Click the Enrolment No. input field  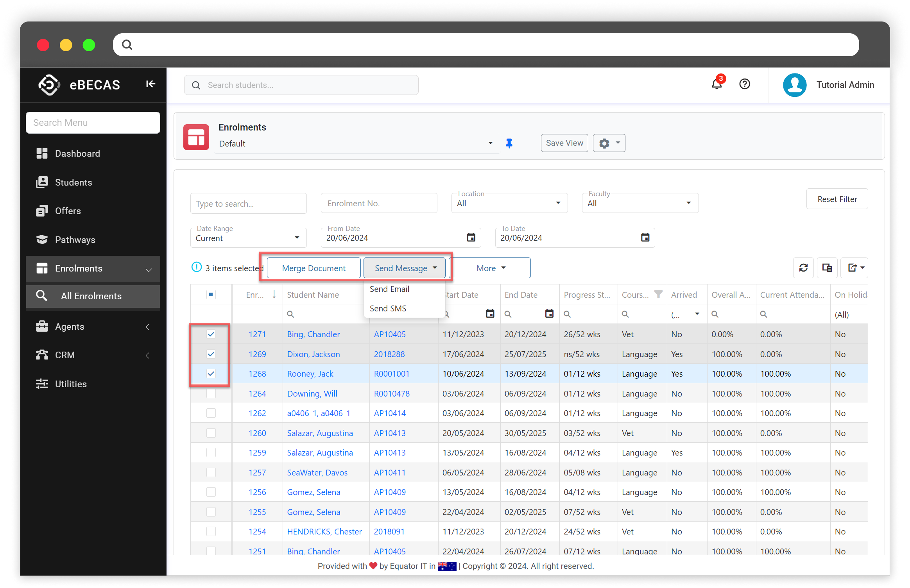[378, 203]
